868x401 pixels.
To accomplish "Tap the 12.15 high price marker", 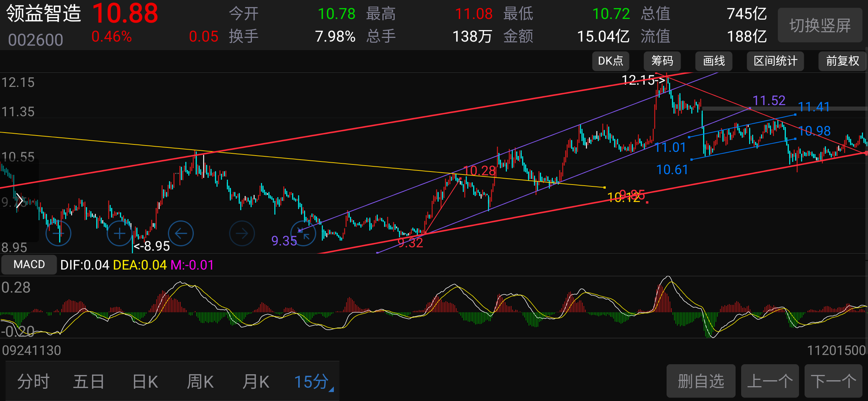I will (x=643, y=80).
